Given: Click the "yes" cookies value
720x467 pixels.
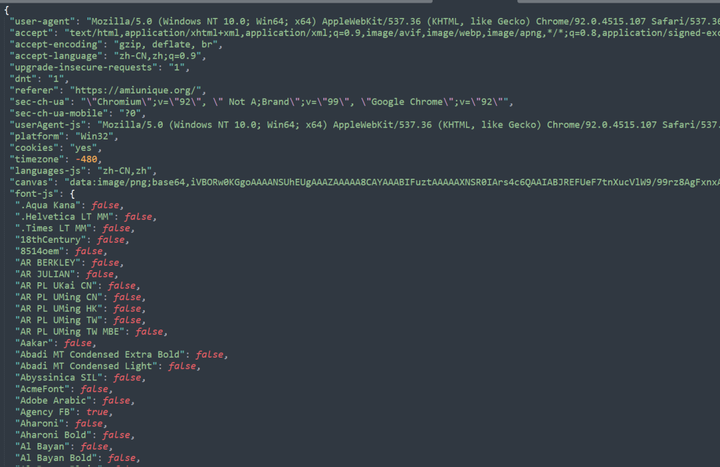Looking at the screenshot, I should point(83,148).
